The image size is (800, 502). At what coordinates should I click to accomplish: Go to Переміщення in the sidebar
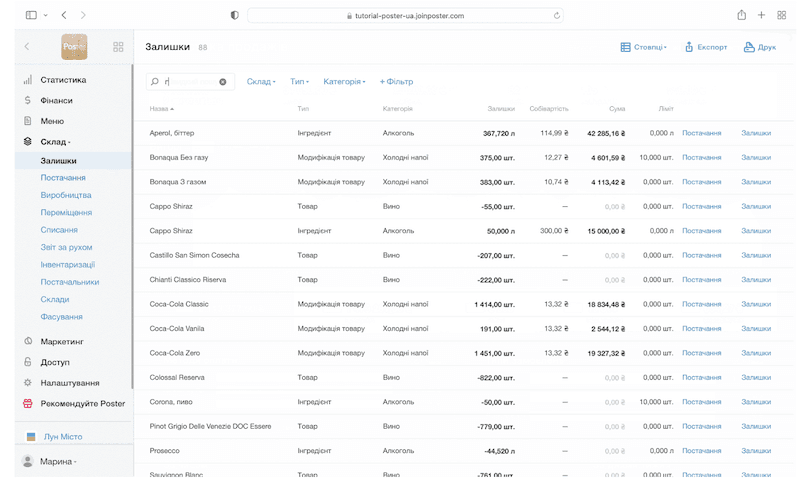66,212
